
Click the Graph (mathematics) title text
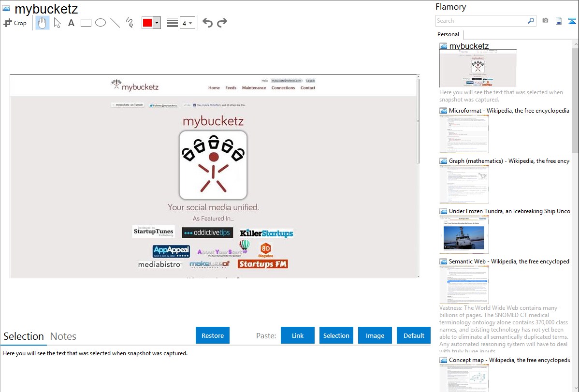tap(509, 161)
